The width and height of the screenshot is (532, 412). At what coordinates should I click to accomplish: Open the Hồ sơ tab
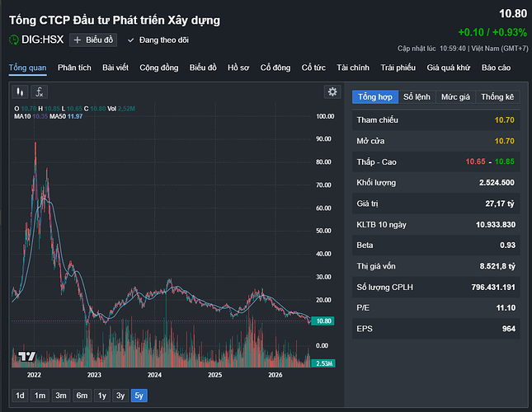point(238,68)
